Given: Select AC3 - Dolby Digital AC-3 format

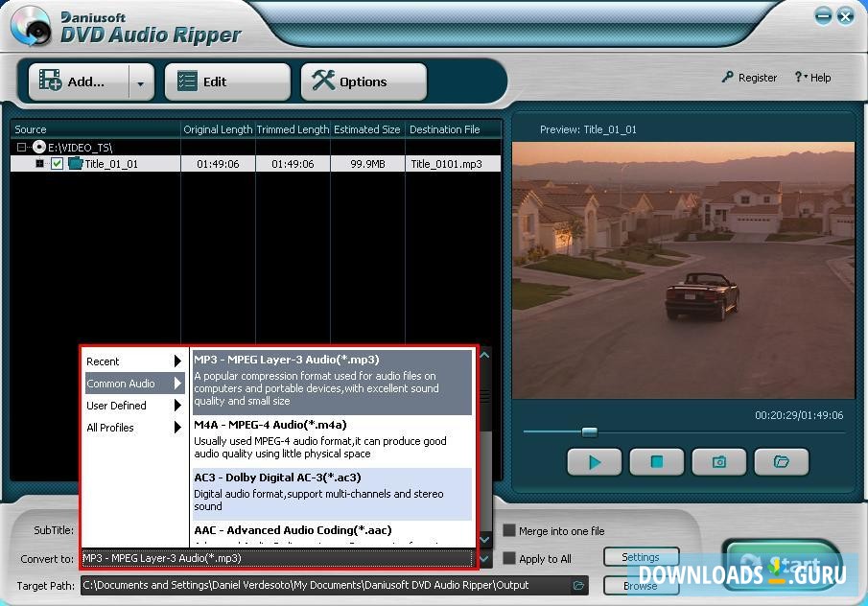Looking at the screenshot, I should (332, 494).
